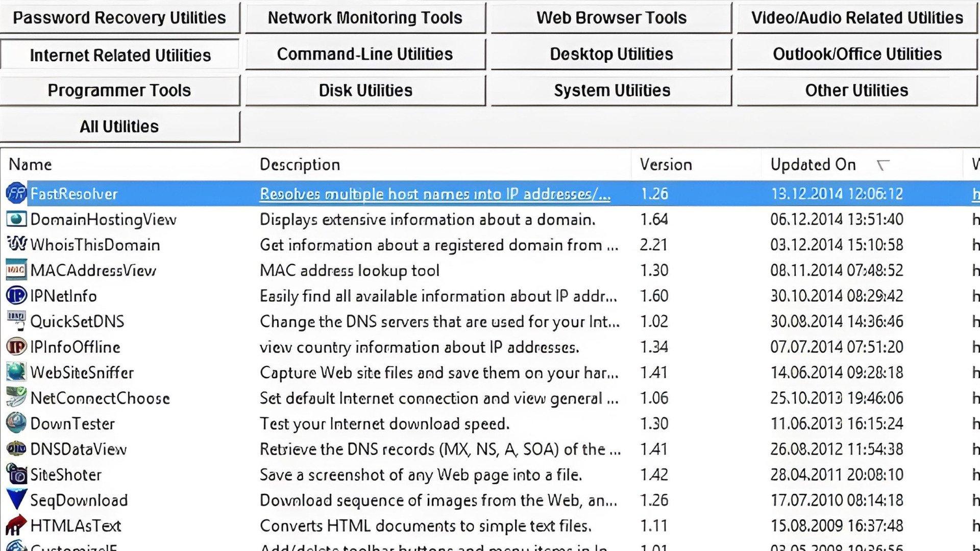The image size is (980, 551).
Task: Select WebSiteSniffer in the list
Action: tap(82, 372)
